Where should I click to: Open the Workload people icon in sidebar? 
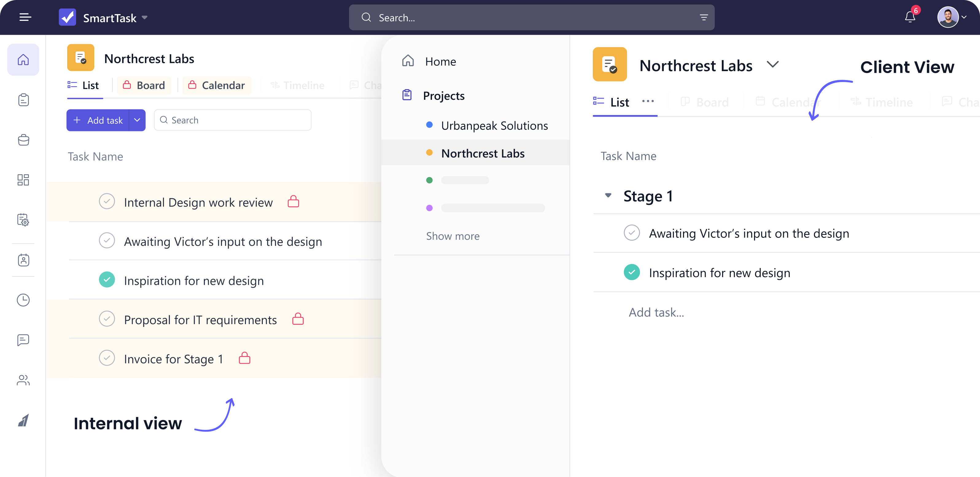[23, 380]
